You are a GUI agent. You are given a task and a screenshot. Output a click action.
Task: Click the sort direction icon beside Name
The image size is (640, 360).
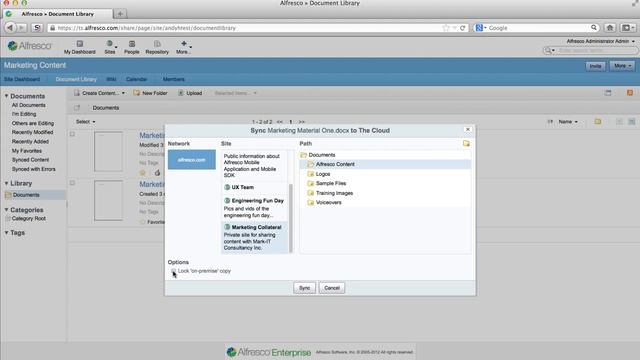tap(550, 122)
